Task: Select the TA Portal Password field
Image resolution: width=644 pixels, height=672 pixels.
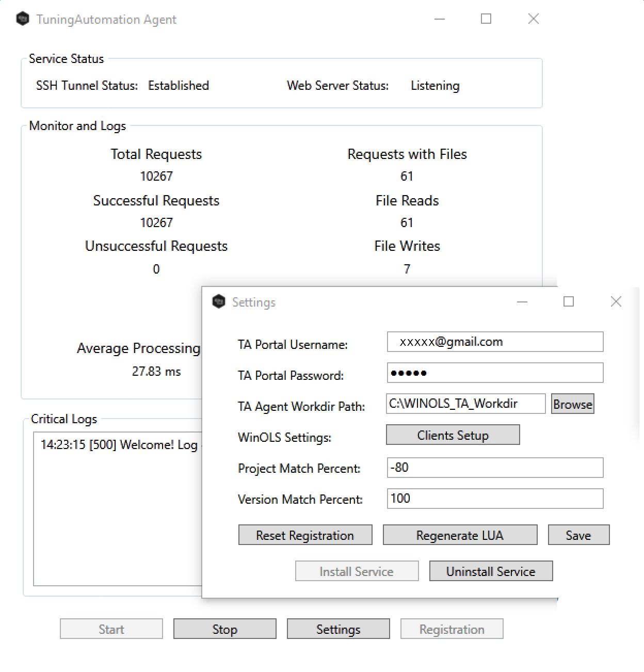Action: click(495, 373)
